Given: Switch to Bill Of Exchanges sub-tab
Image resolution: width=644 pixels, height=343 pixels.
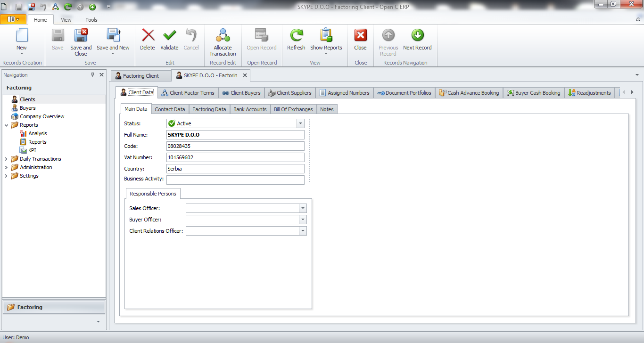Looking at the screenshot, I should pos(293,109).
